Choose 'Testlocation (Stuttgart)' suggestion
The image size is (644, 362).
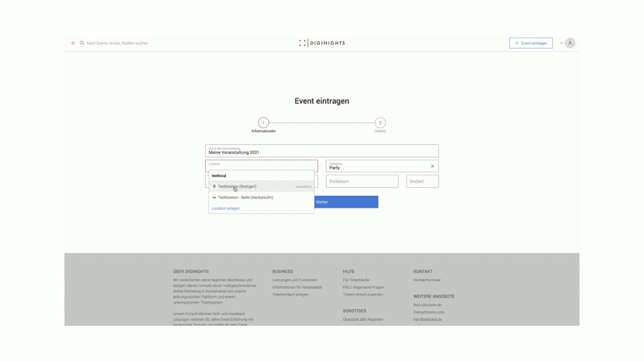pos(261,186)
